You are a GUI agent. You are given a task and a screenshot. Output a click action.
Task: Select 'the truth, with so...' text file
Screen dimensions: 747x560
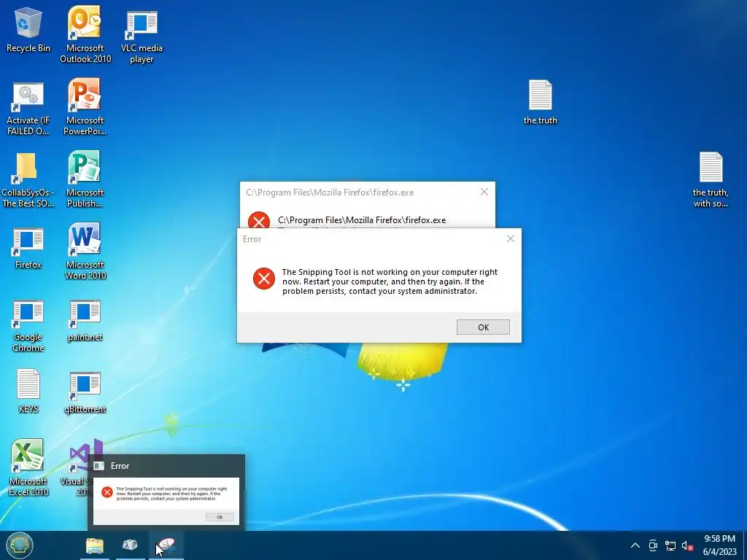point(711,180)
